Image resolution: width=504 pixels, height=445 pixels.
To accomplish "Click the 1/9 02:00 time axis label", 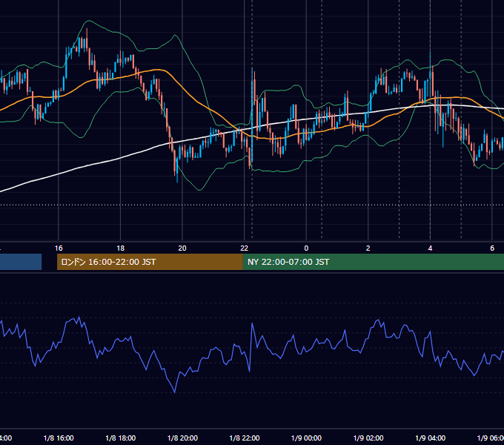I will tap(368, 438).
